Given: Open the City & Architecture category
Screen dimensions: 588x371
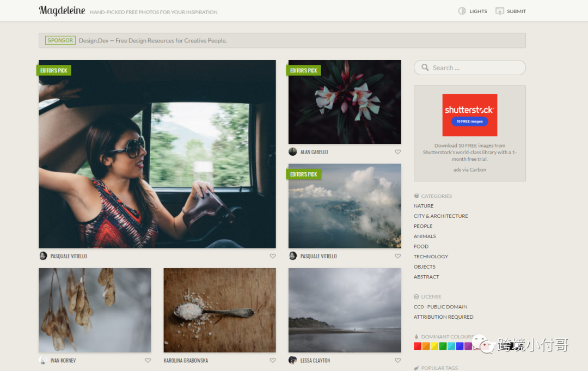Looking at the screenshot, I should 440,216.
